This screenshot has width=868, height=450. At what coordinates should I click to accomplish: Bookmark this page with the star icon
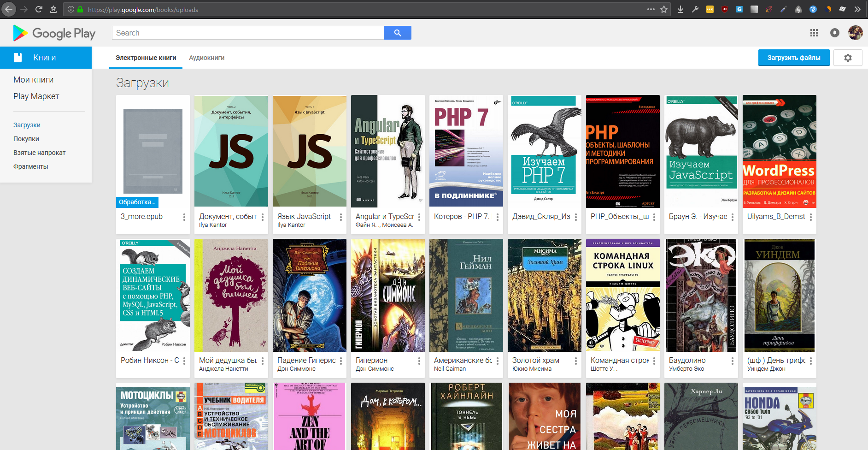pyautogui.click(x=664, y=9)
